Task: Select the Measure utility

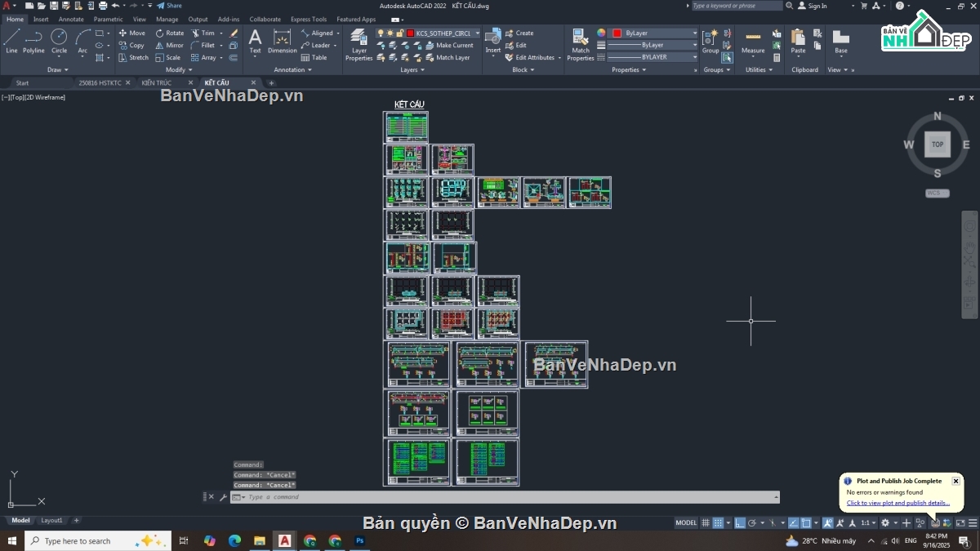Action: pyautogui.click(x=753, y=42)
